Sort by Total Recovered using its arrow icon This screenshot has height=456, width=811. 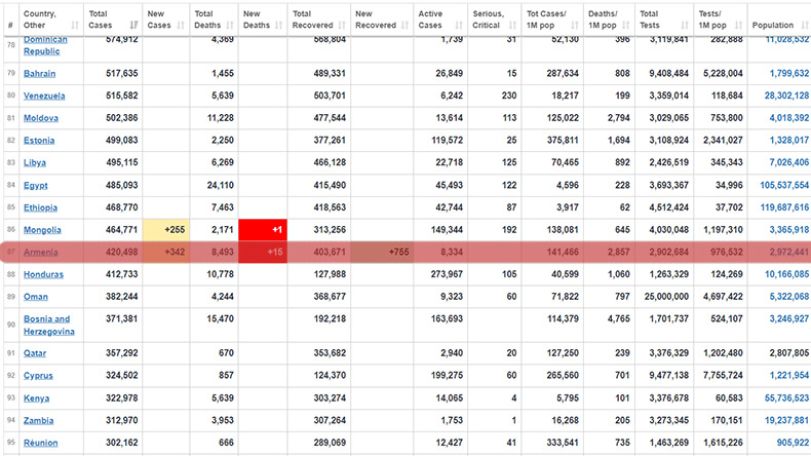point(342,25)
